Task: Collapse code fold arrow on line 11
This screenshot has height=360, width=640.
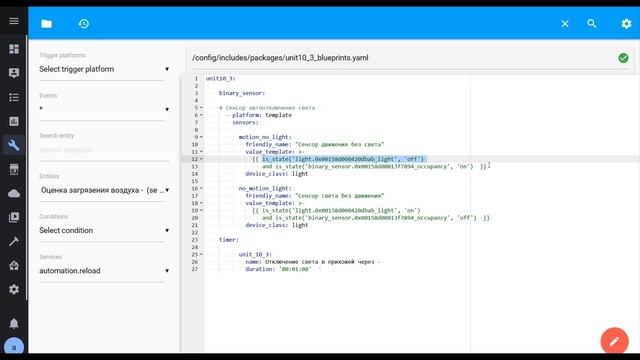Action: point(202,152)
